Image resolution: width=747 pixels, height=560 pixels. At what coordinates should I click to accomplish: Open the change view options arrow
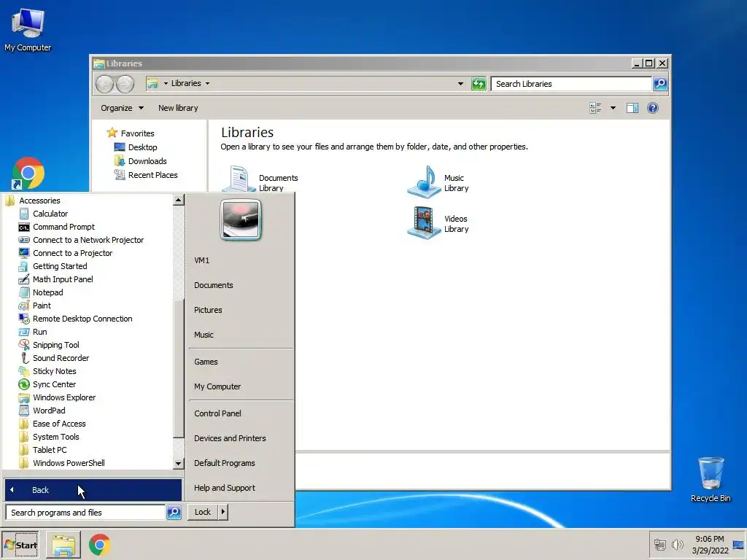613,108
